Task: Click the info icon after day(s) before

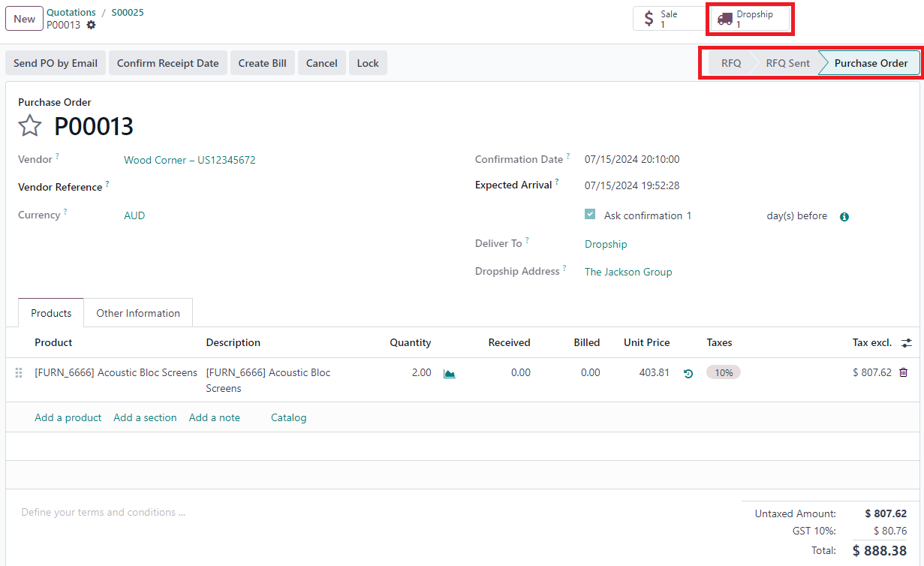Action: point(844,217)
